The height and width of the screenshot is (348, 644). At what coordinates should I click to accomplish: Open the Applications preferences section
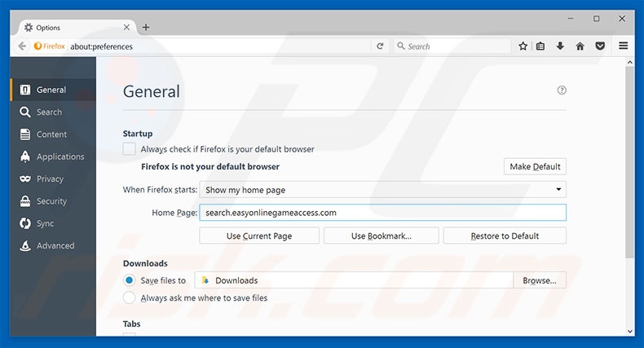click(x=53, y=156)
